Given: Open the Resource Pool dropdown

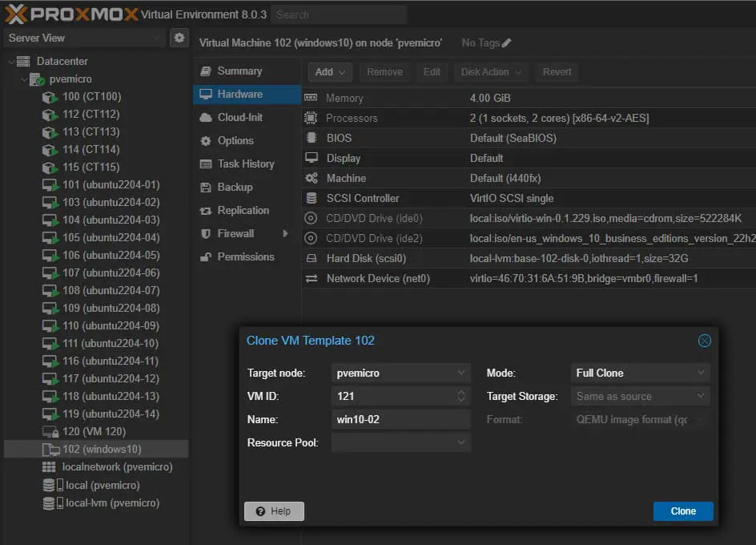Looking at the screenshot, I should click(x=461, y=442).
